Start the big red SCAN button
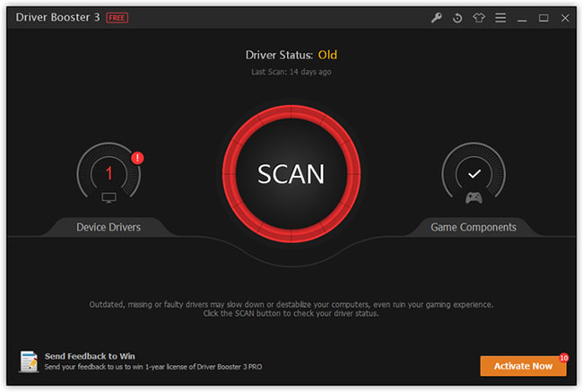Viewport: 583px width, 392px height. 291,174
